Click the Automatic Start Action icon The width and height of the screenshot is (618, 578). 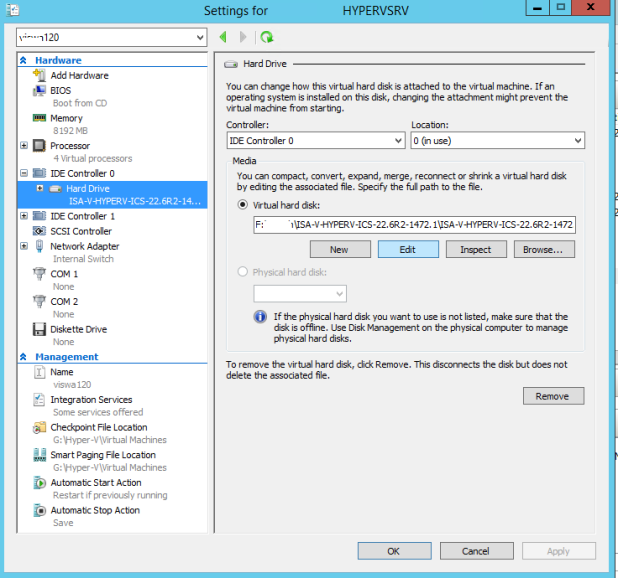(x=39, y=482)
